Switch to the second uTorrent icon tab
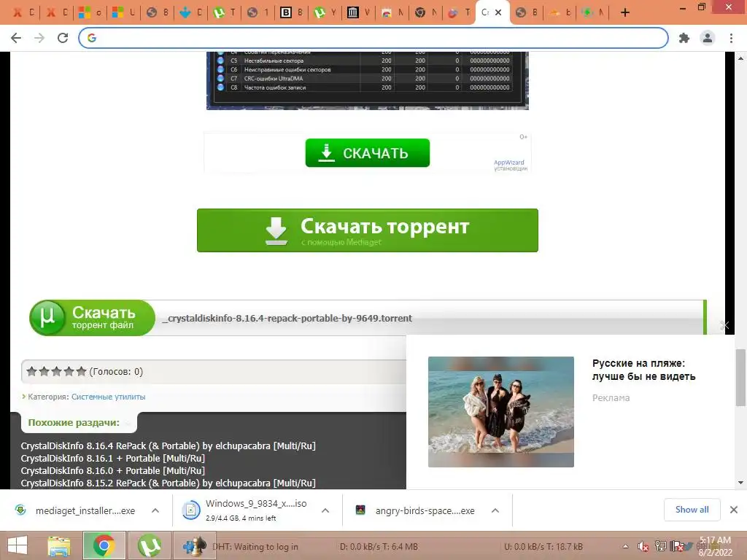This screenshot has width=747, height=560. tap(325, 13)
